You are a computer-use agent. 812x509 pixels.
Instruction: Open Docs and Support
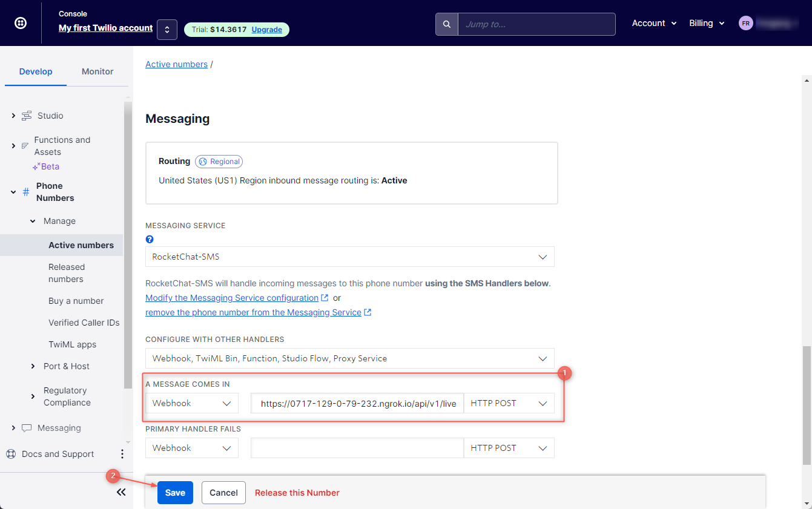click(58, 454)
